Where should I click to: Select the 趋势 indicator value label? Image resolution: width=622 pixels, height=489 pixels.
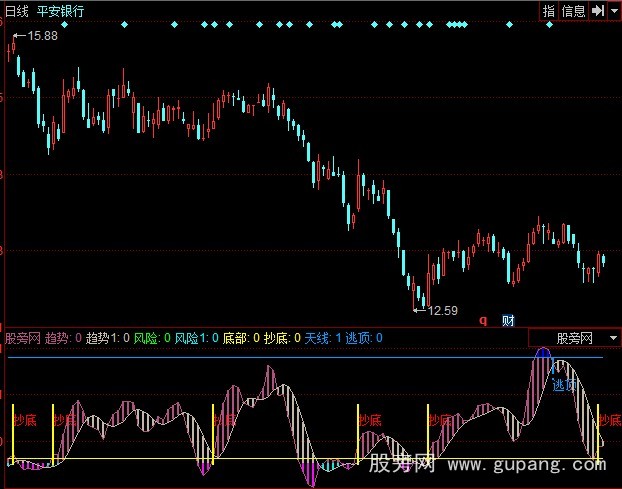tap(63, 339)
